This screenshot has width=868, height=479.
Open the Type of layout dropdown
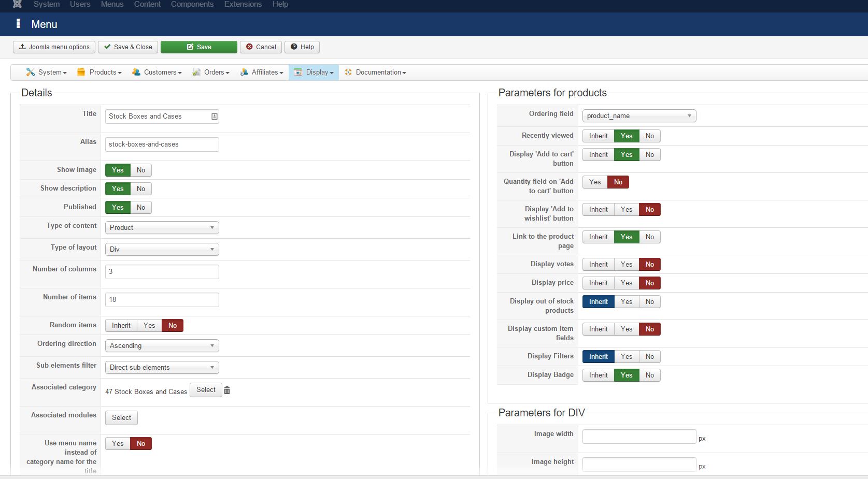pos(162,250)
